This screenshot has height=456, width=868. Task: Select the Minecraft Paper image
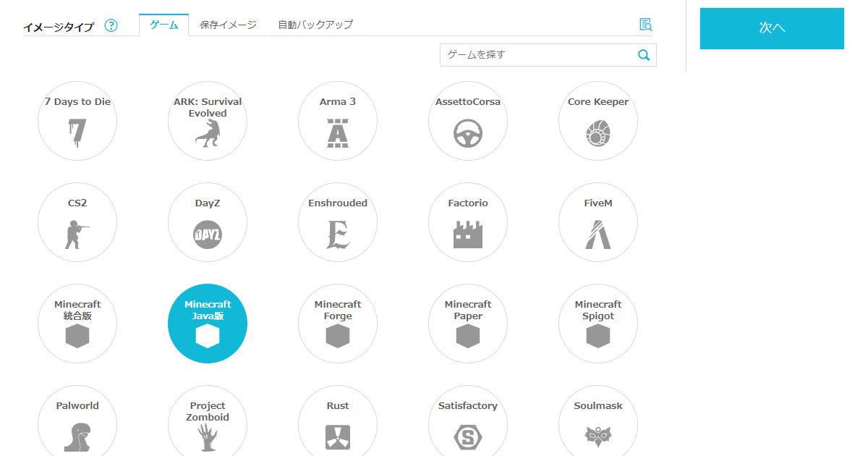(468, 324)
